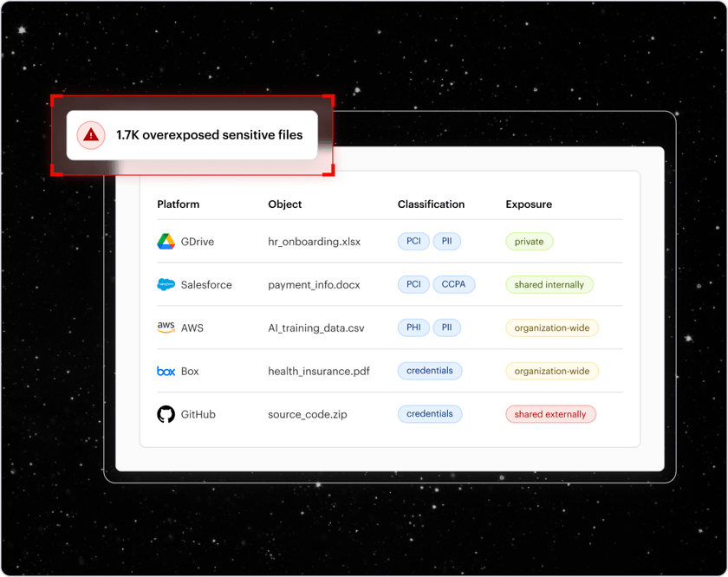
Task: Select the PCI tag on hr_onboarding.xlsx
Action: pyautogui.click(x=413, y=242)
